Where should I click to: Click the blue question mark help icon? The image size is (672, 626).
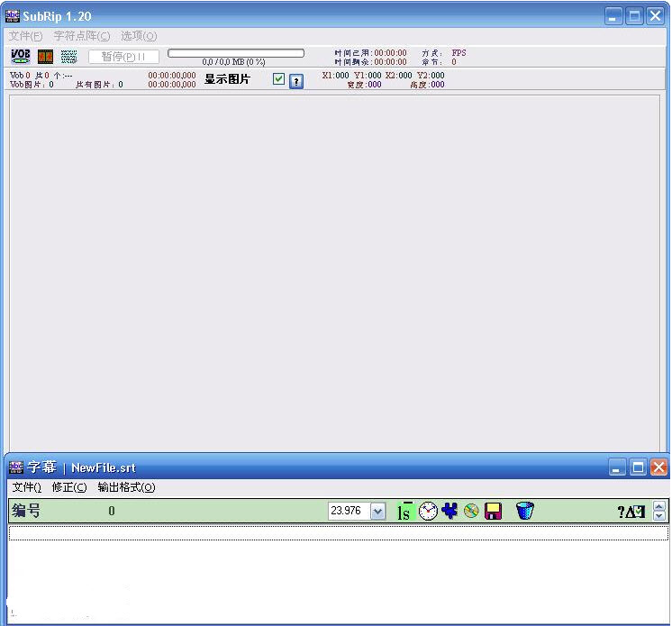[296, 81]
